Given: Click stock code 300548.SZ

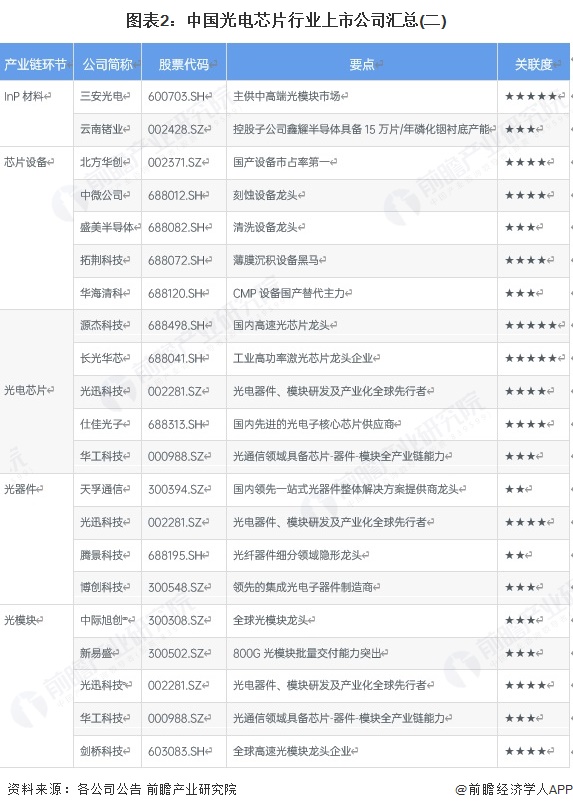Looking at the screenshot, I should click(176, 587).
